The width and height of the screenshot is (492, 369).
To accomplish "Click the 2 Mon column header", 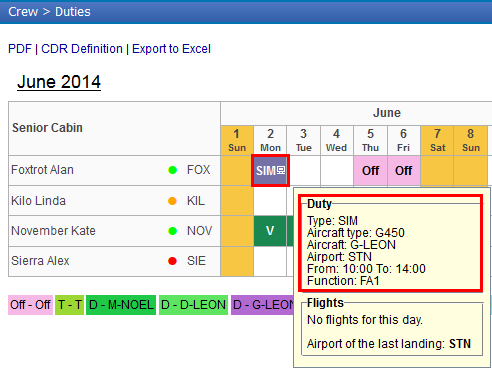I will click(270, 140).
